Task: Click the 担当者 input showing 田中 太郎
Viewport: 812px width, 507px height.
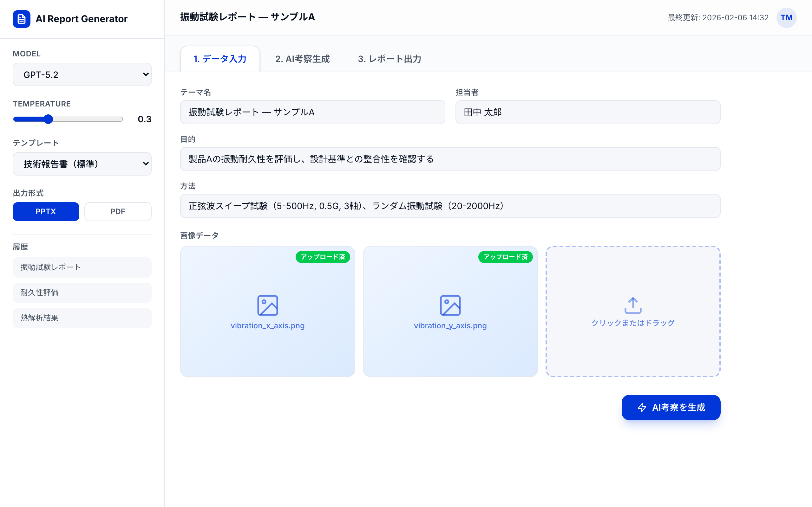Action: (x=587, y=112)
